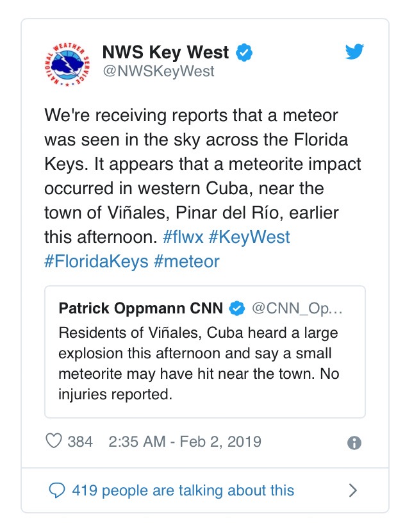Expand the conversation with the chevron arrow
The width and height of the screenshot is (405, 532).
[352, 491]
